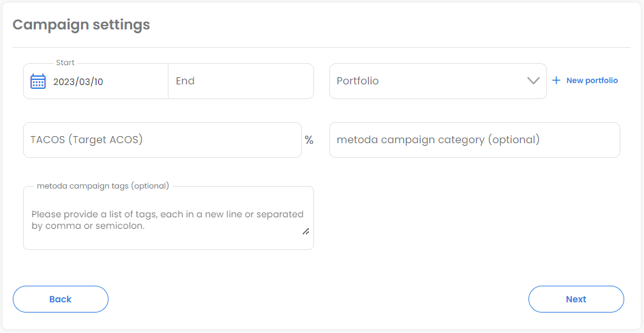Click the tags textarea resize handle
The image size is (644, 333).
pos(306,231)
